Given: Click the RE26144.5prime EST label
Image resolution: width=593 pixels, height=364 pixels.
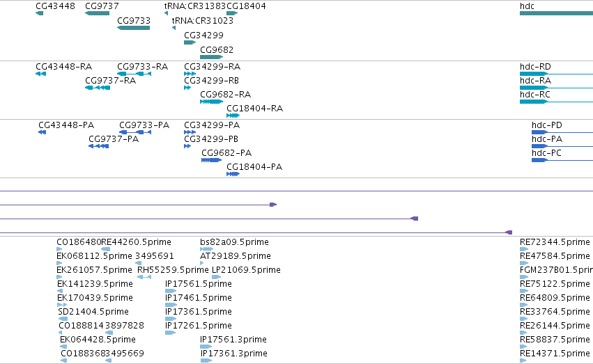Looking at the screenshot, I should point(555,326).
